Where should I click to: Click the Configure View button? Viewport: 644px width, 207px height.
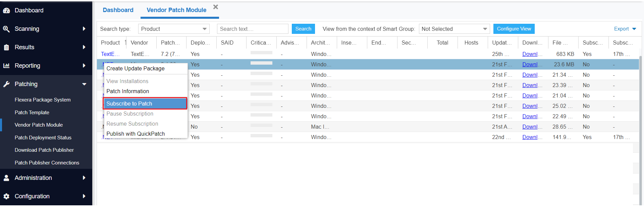(514, 29)
